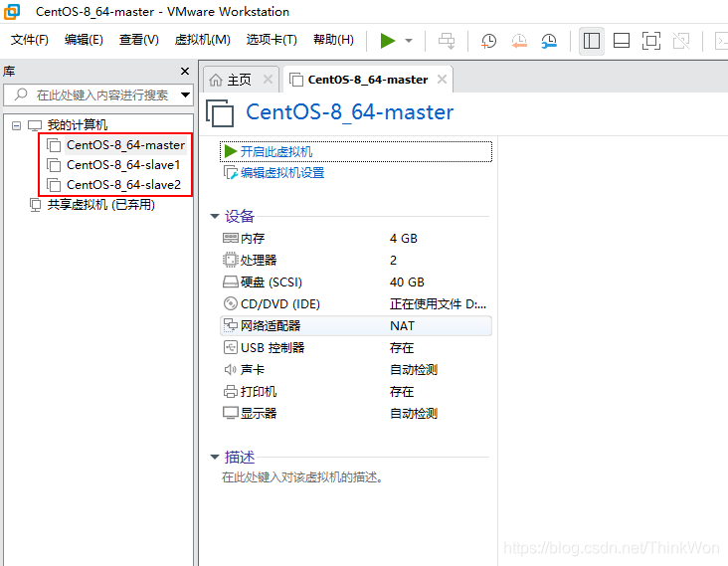Open the 虚拟机(M) menu
This screenshot has width=728, height=566.
(x=203, y=40)
